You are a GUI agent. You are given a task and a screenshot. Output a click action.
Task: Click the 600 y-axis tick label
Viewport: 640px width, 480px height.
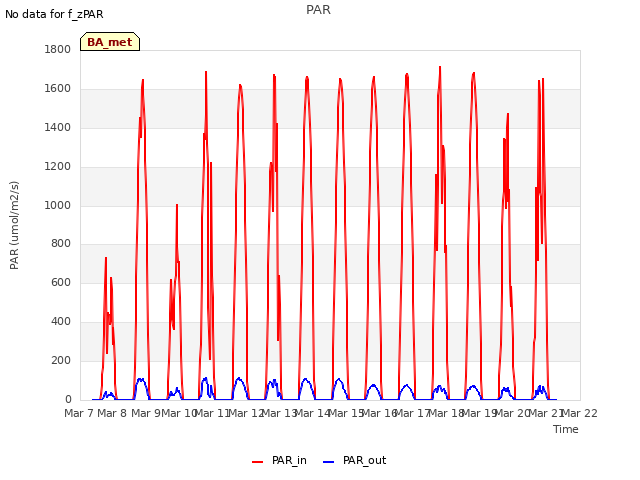coord(61,282)
